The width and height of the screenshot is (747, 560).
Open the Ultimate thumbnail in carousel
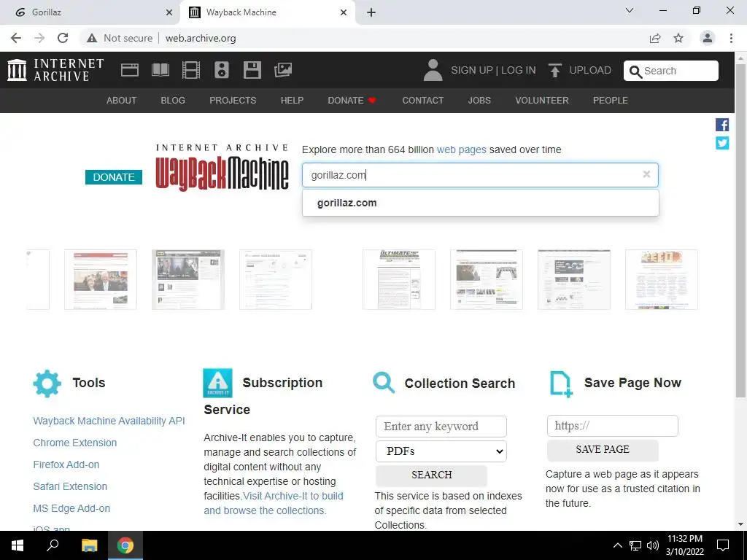pos(399,279)
